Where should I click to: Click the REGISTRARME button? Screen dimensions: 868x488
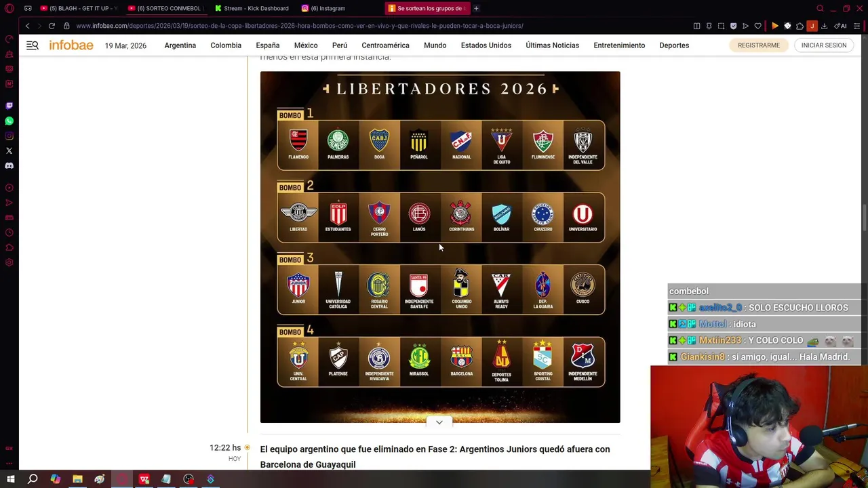click(759, 45)
